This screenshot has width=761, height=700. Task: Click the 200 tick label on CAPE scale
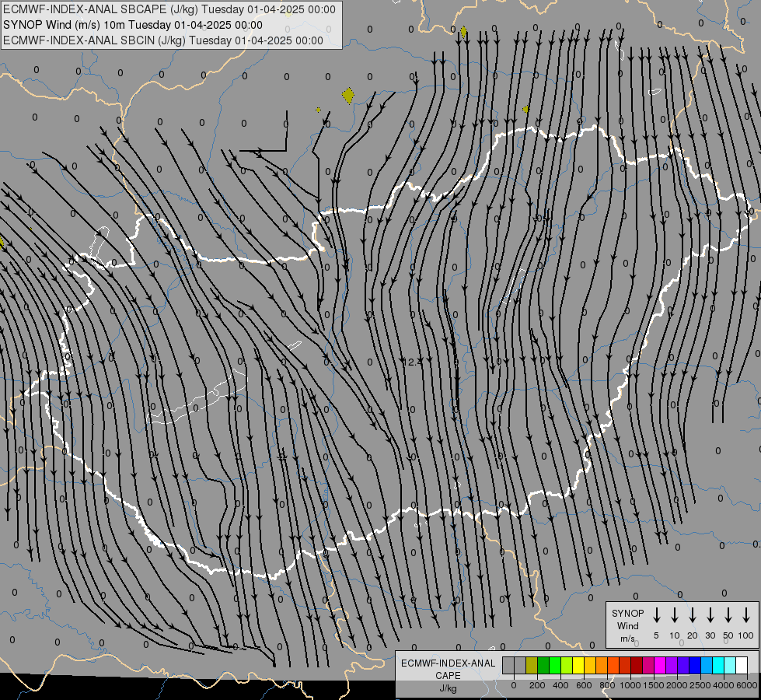537,685
